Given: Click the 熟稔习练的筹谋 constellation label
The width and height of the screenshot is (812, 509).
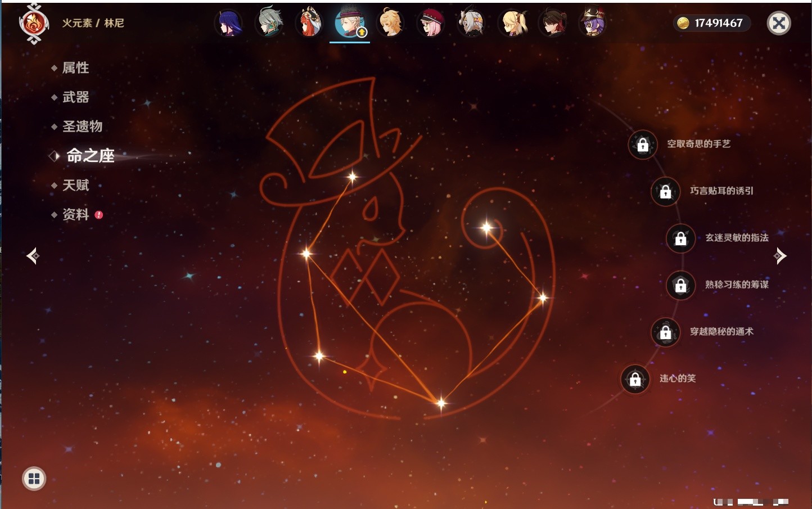Looking at the screenshot, I should (737, 285).
